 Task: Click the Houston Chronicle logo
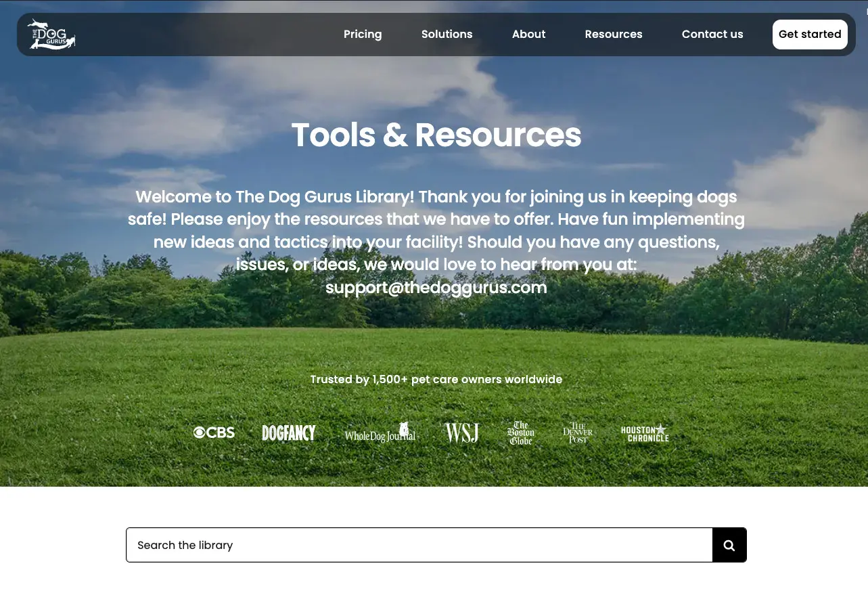click(x=645, y=433)
